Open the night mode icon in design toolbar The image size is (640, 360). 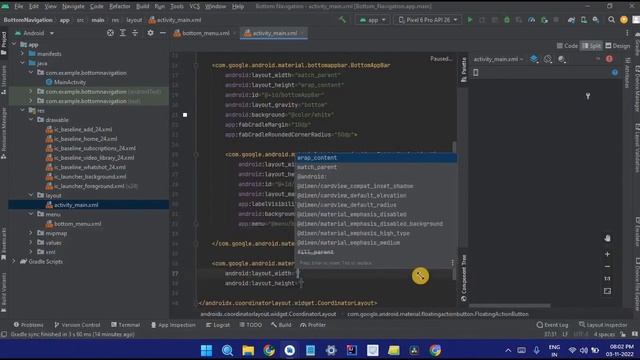pos(562,59)
